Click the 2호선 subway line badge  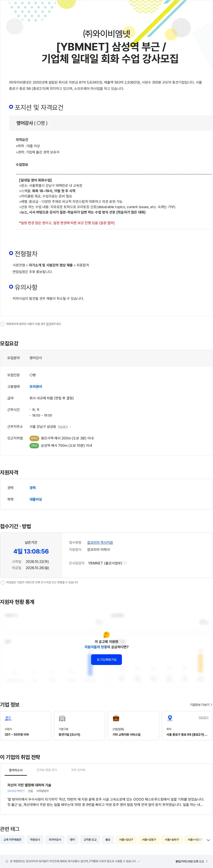click(34, 445)
